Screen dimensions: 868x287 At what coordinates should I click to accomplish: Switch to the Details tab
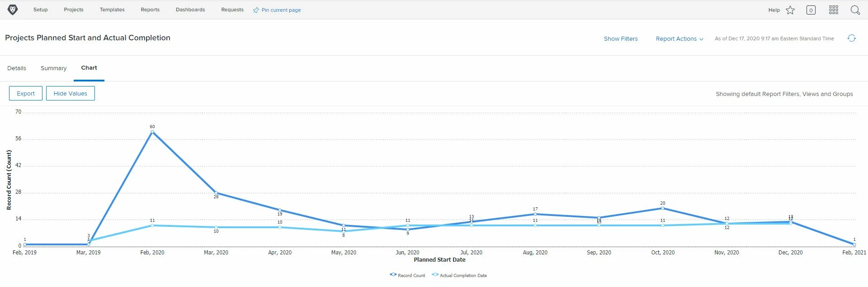coord(17,68)
